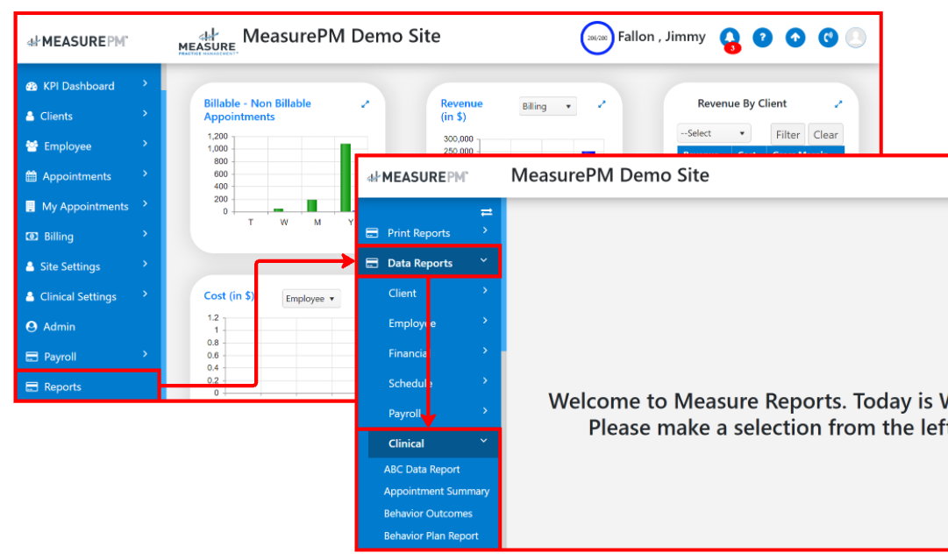948x560 pixels.
Task: Click the Clients person icon
Action: click(30, 116)
